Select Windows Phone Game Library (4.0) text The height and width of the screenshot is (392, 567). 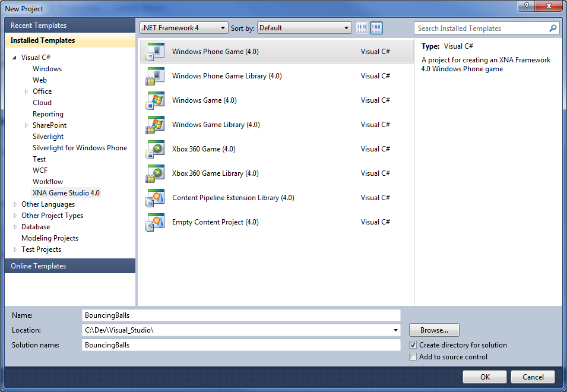[227, 76]
